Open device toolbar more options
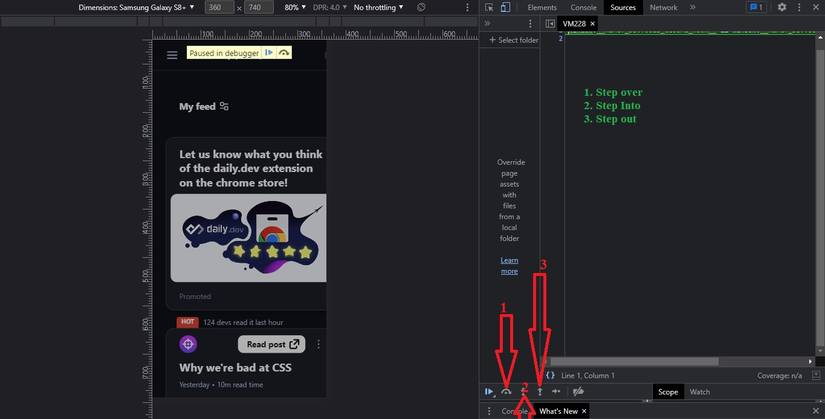This screenshot has height=419, width=825. (x=467, y=7)
